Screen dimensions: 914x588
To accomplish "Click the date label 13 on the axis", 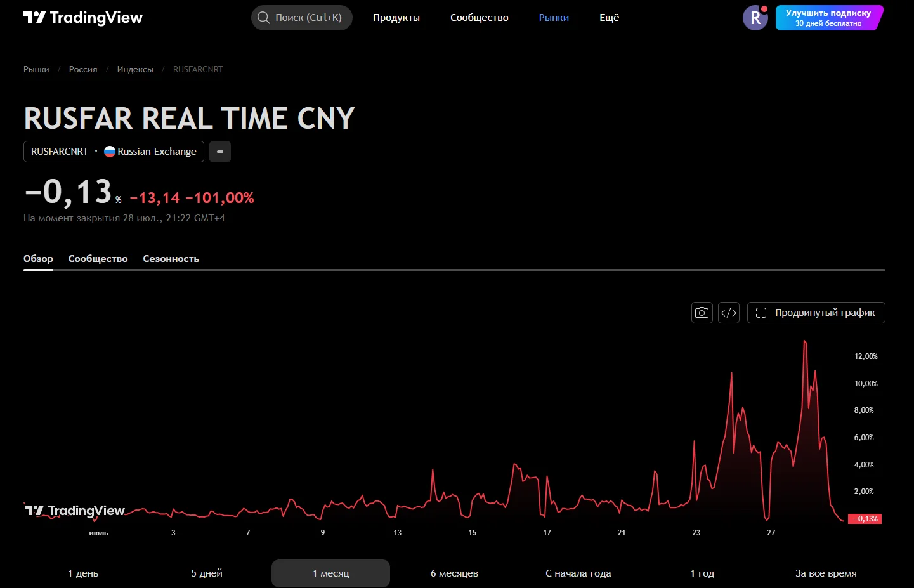I will pyautogui.click(x=398, y=533).
